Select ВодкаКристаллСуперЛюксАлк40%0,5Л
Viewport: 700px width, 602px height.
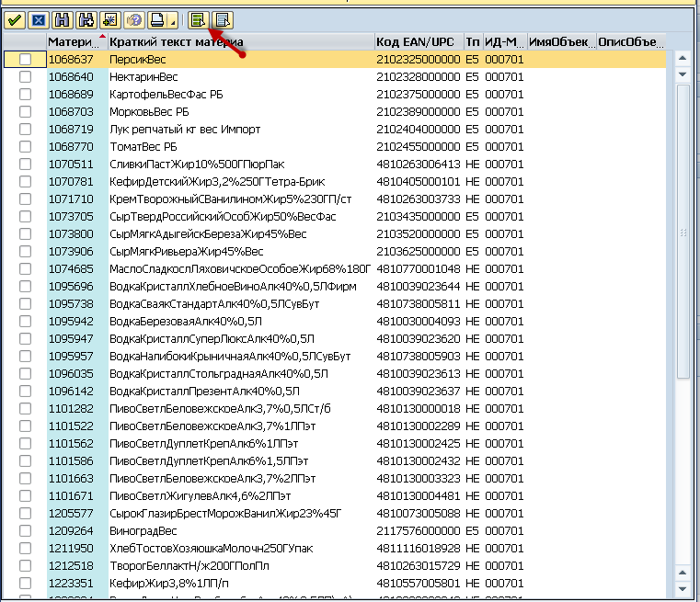coord(212,338)
